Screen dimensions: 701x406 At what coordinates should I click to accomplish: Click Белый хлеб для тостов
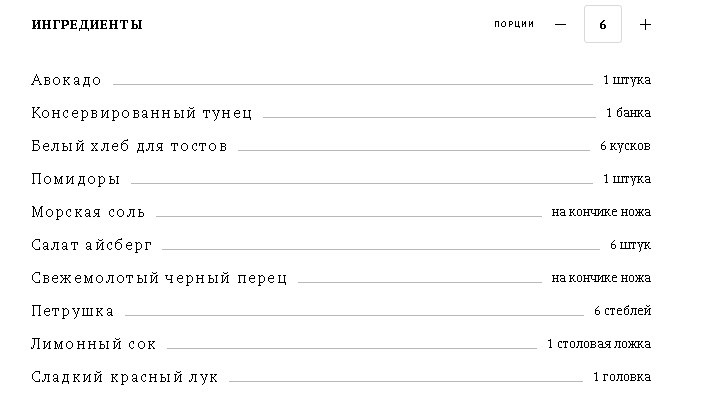129,146
